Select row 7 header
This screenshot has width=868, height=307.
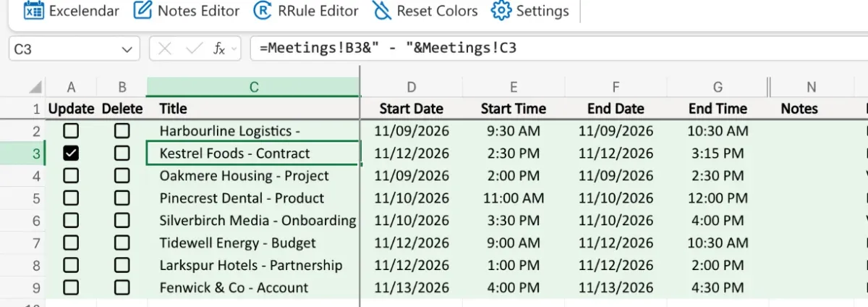[22, 243]
